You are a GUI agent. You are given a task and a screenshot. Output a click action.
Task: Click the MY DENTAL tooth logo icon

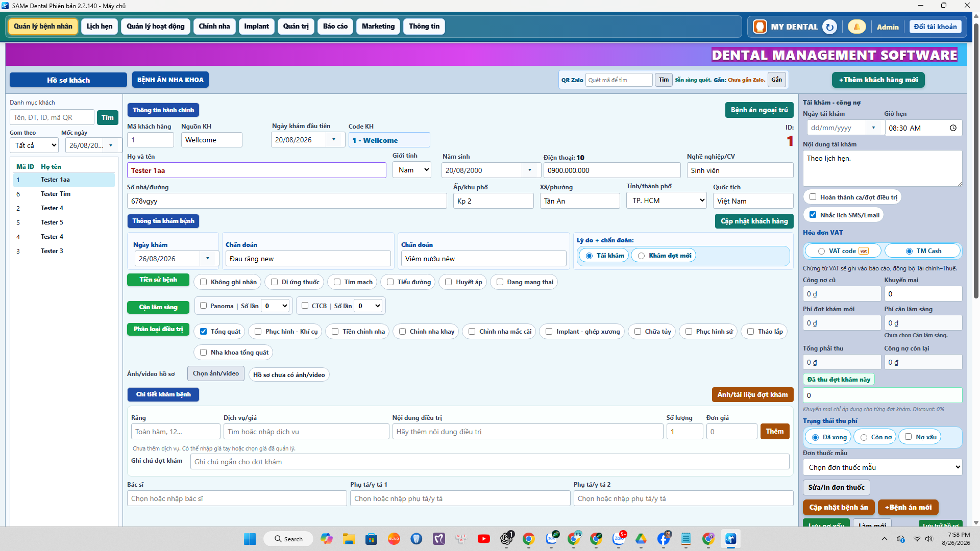pos(760,27)
